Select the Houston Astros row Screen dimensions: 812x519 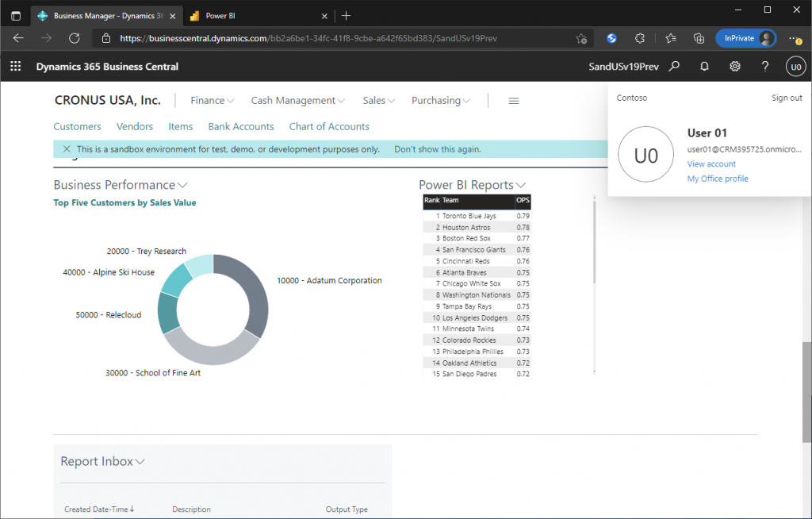pyautogui.click(x=477, y=227)
